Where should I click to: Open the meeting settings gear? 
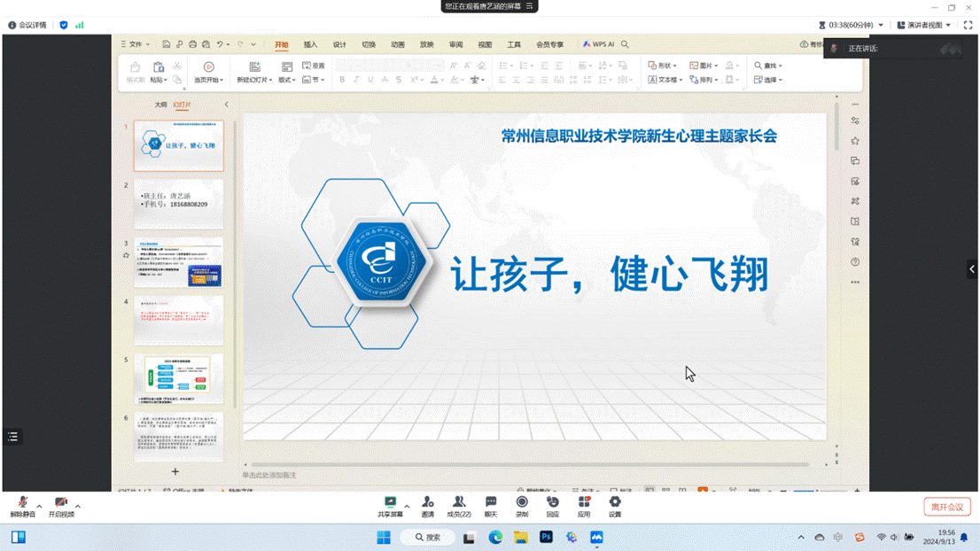(615, 507)
